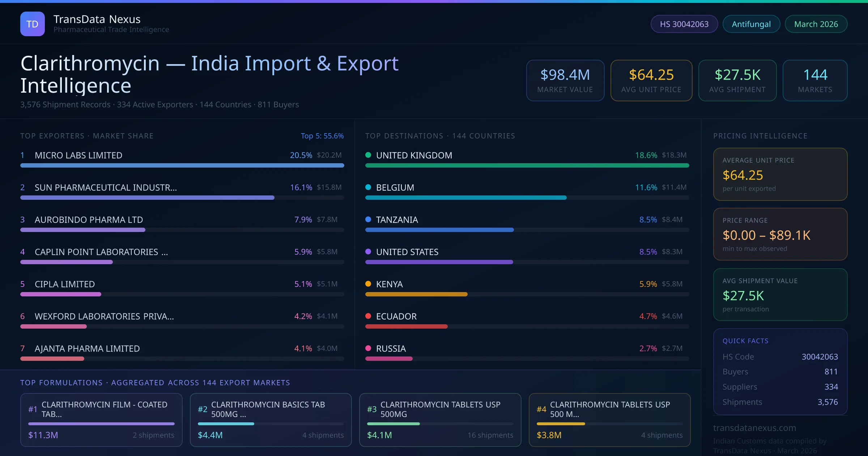
Task: Click the March 2026 date pill
Action: tap(816, 24)
